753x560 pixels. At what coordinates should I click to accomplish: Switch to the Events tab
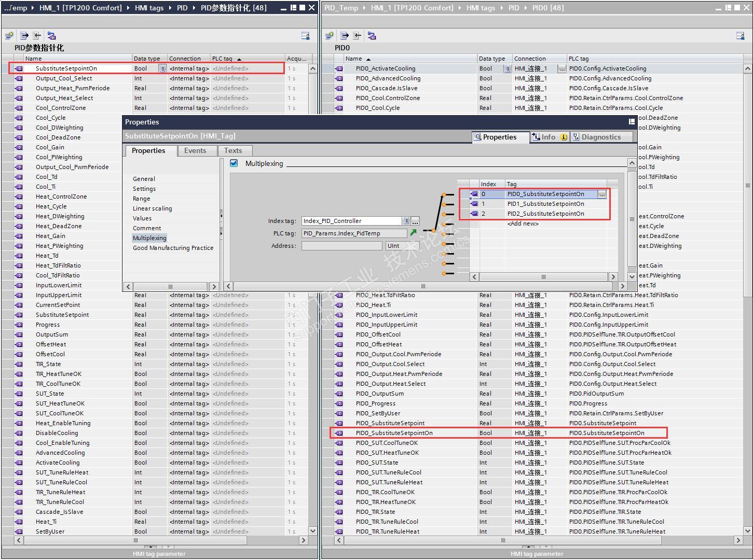pos(195,151)
